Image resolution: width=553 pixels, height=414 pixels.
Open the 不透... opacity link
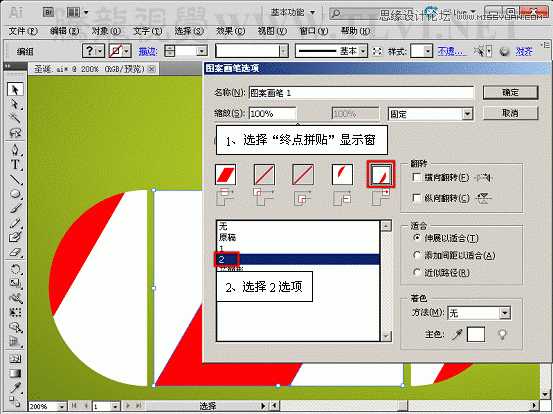[451, 52]
